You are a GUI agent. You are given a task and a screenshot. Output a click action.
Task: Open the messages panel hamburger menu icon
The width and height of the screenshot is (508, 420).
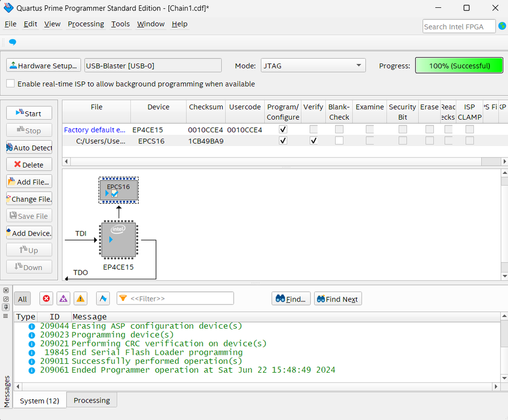(6, 316)
